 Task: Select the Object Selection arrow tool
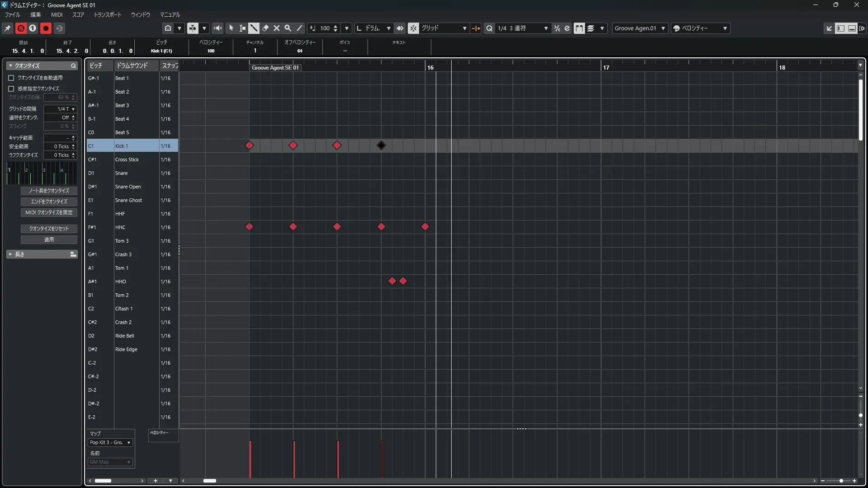231,28
